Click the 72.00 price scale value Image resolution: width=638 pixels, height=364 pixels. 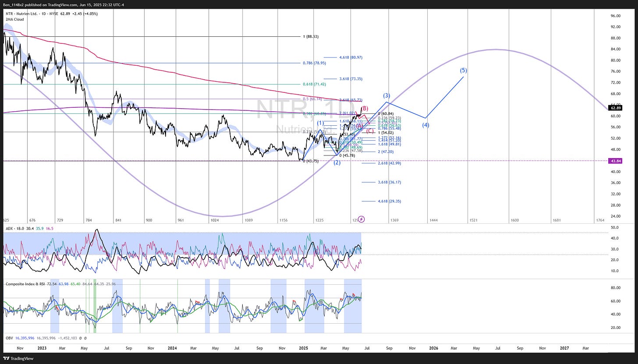coord(615,82)
